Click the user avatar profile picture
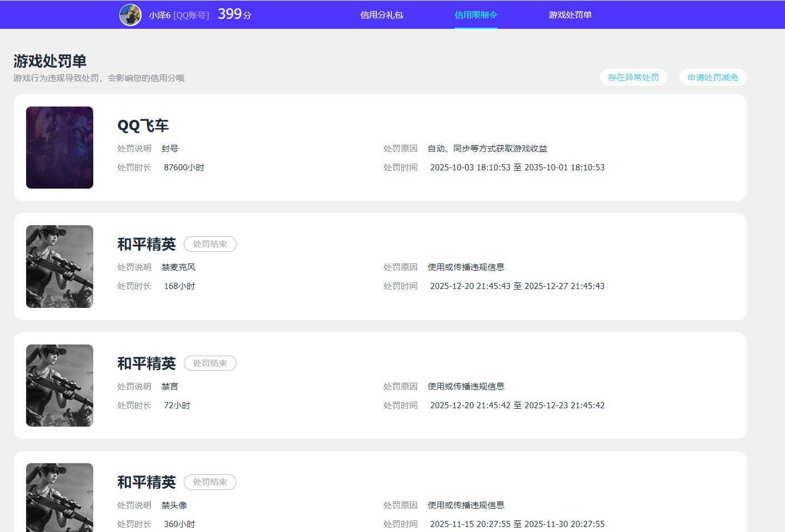 [x=130, y=14]
